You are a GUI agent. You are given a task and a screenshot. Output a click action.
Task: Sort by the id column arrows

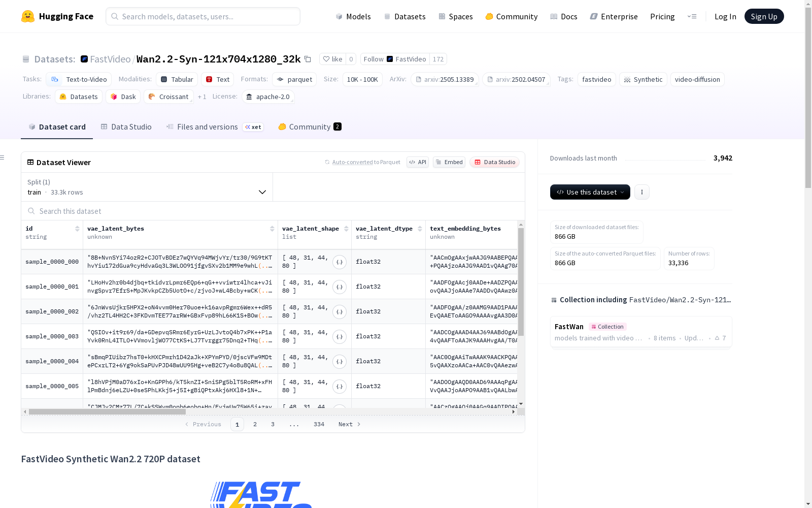coord(77,229)
